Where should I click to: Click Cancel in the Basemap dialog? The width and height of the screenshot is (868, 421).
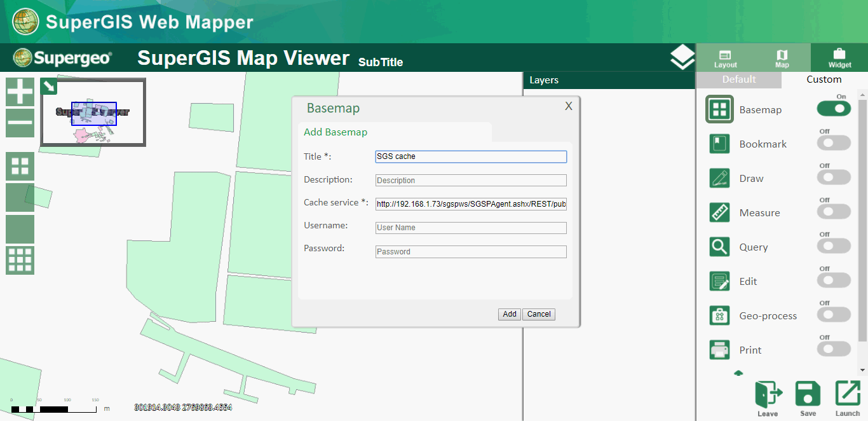point(539,314)
